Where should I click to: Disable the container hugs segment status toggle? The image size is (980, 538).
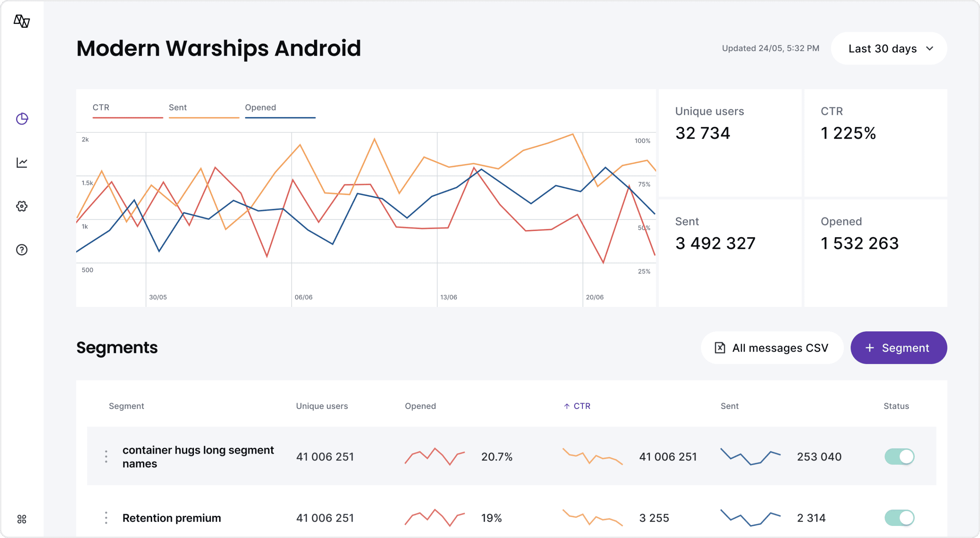(x=900, y=456)
